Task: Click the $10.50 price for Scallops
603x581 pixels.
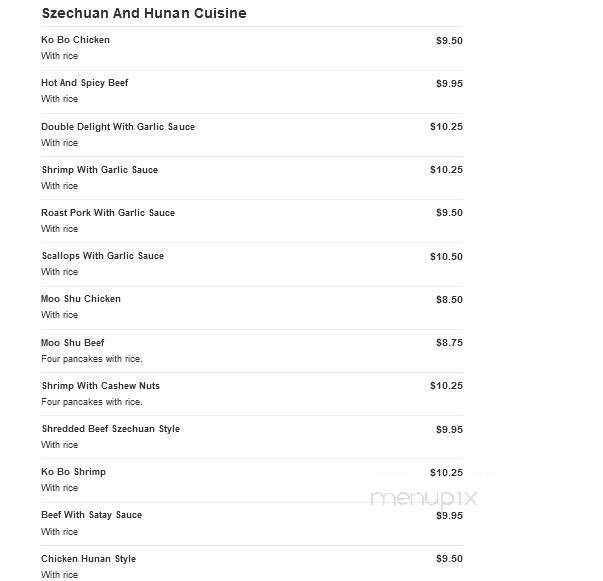Action: click(x=446, y=257)
